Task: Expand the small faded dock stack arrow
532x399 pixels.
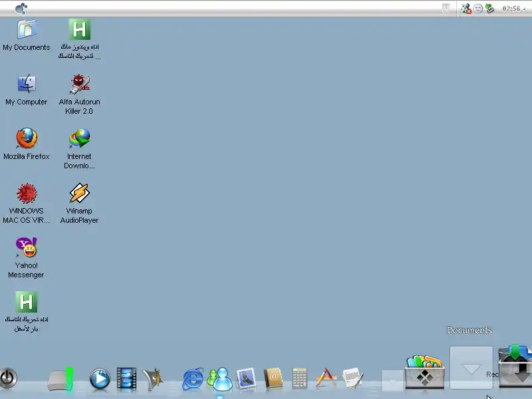Action: tap(392, 380)
